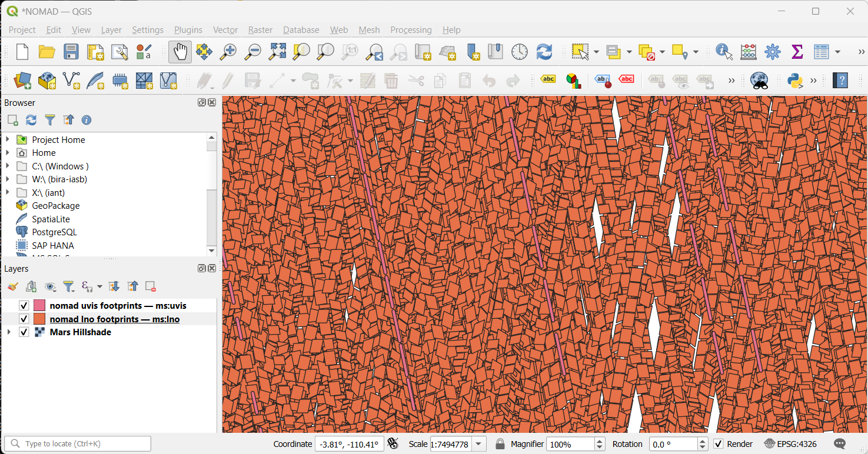
Task: Select GeoPackage in the Browser panel
Action: [x=56, y=206]
